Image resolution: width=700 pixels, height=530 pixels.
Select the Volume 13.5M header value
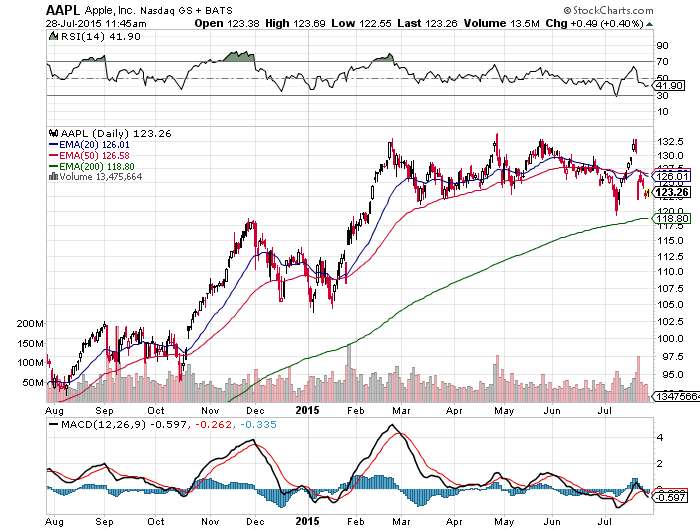tap(501, 23)
